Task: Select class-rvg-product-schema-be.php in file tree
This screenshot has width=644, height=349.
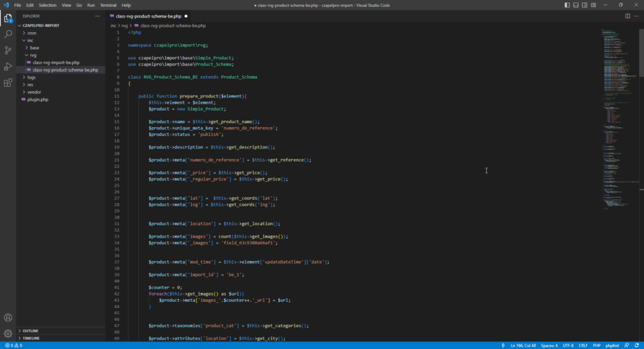Action: pos(65,70)
